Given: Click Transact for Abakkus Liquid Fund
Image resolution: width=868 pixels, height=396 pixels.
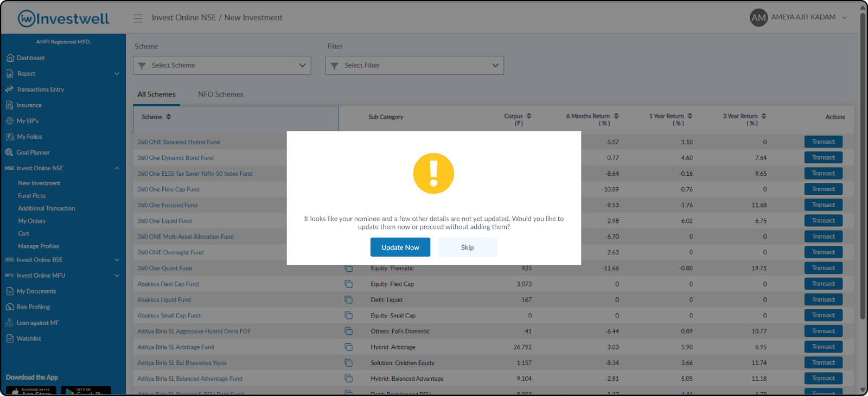Looking at the screenshot, I should point(824,299).
